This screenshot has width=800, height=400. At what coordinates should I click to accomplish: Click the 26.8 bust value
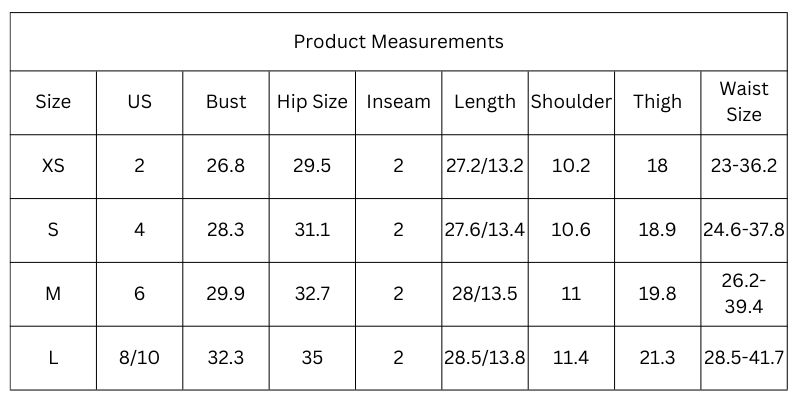[226, 166]
